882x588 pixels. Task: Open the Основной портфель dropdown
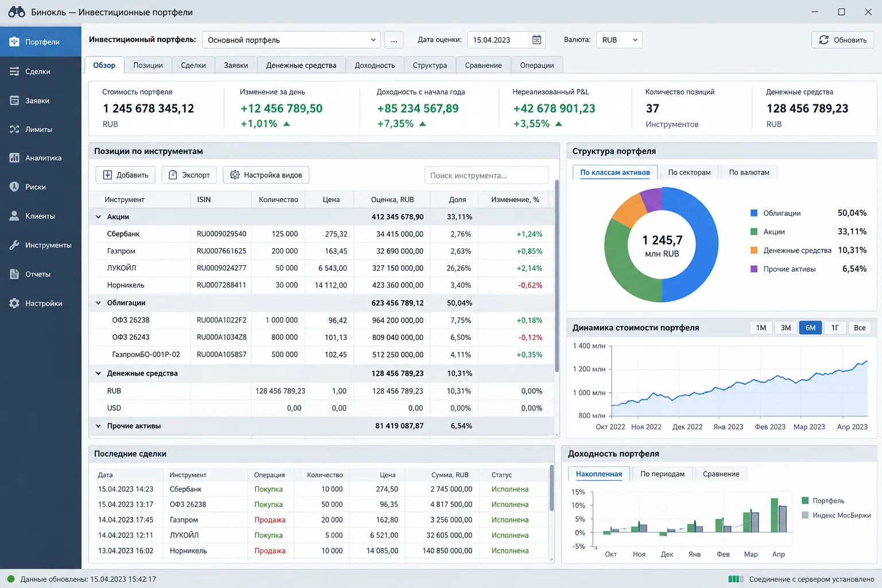pos(291,40)
